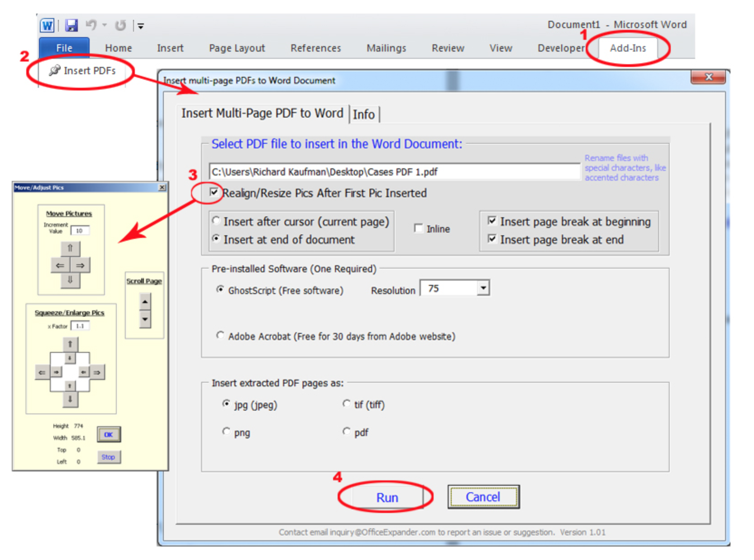Select GhostScript (Free software) option
Screen dimensions: 754x560
(220, 289)
